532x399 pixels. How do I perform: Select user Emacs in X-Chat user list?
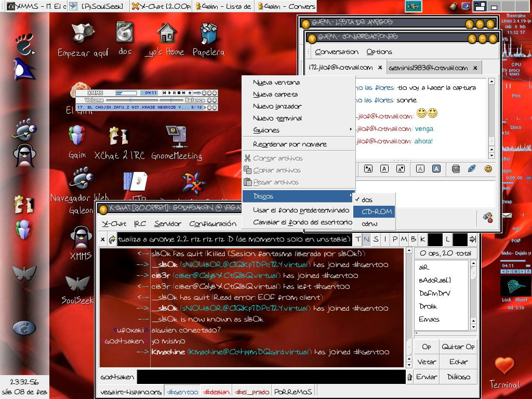[429, 319]
